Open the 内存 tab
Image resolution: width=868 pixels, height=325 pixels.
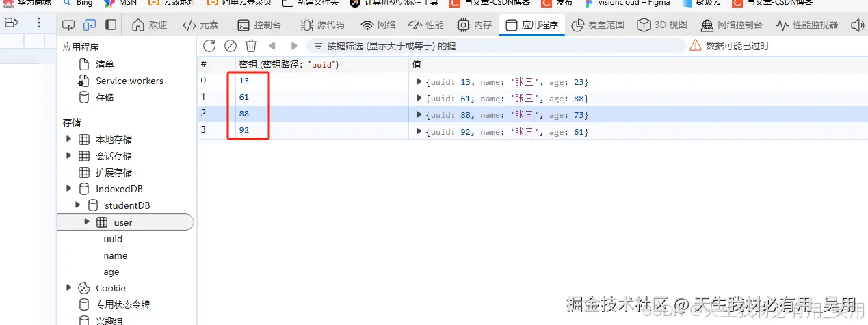click(474, 25)
